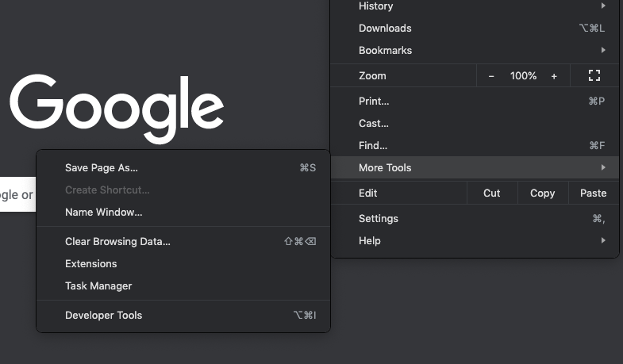
Task: Click the Cut button in the Edit row
Action: click(x=492, y=193)
